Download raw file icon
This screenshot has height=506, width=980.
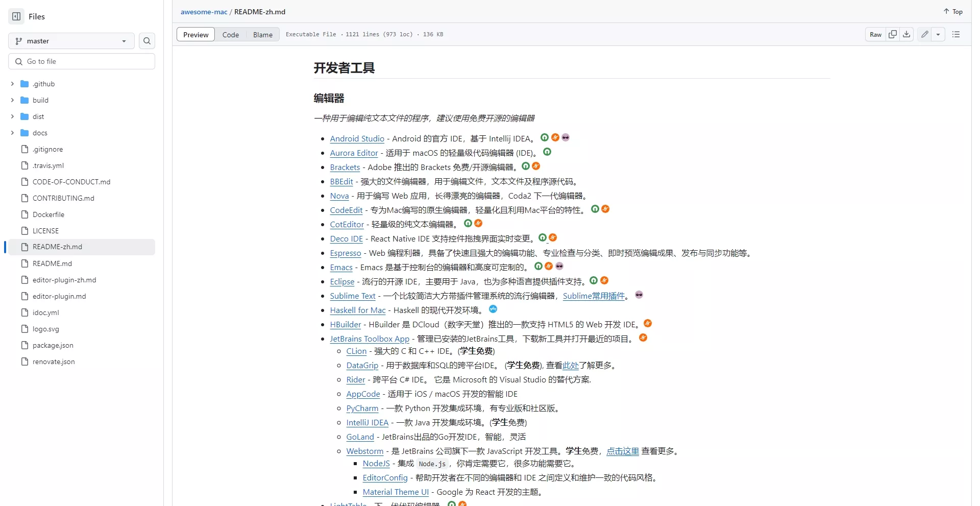click(x=906, y=34)
